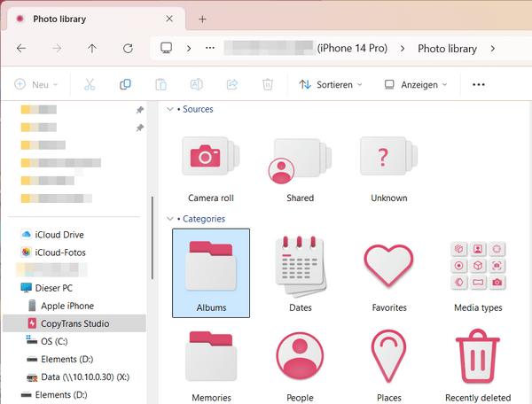
Task: Open the Sortieren dropdown
Action: [x=331, y=84]
